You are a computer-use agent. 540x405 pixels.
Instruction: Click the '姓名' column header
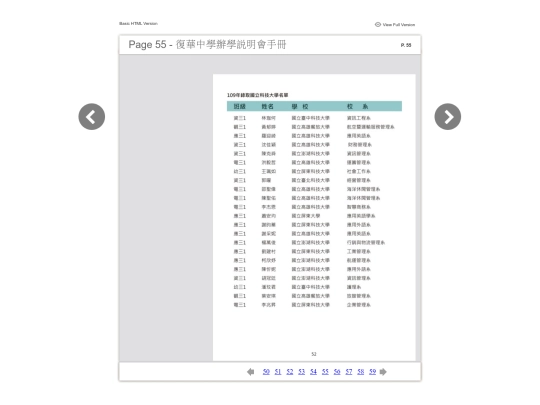pyautogui.click(x=268, y=106)
